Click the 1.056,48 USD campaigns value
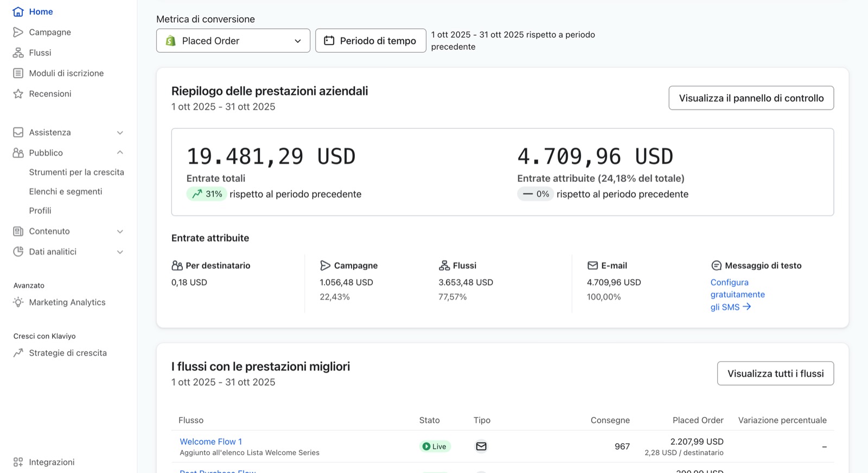Screen dimensions: 868x473 346,282
